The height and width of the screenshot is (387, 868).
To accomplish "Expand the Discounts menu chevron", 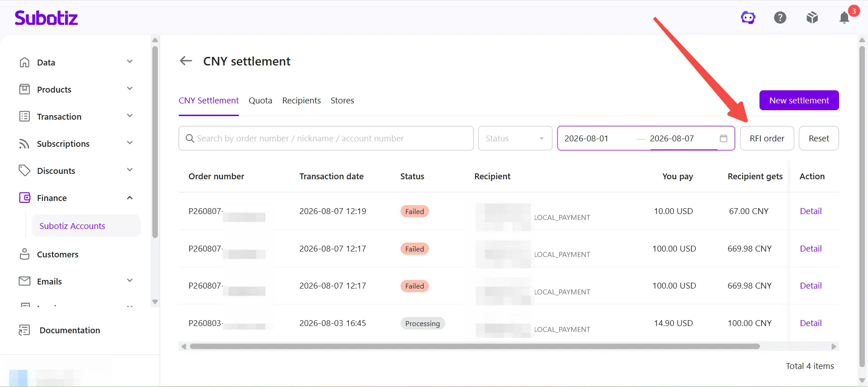I will pyautogui.click(x=130, y=170).
